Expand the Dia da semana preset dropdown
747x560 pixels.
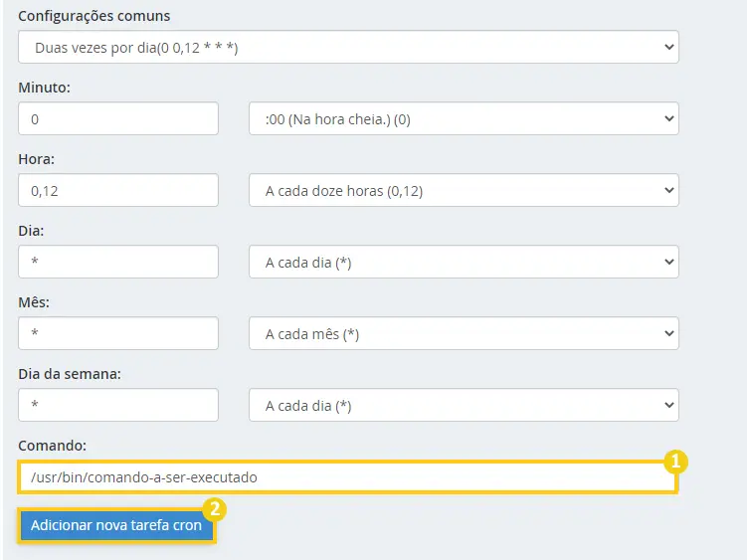point(464,405)
